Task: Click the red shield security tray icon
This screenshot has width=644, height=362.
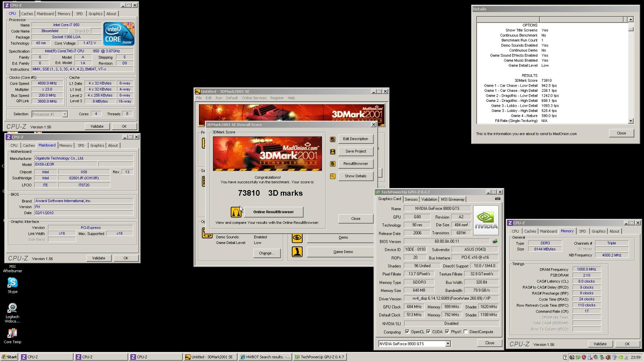Action: pos(584,357)
